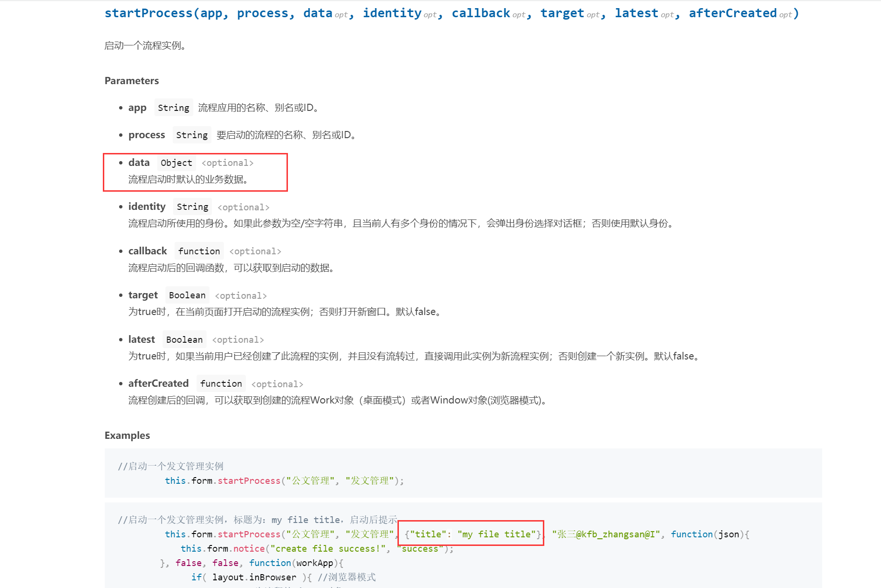881x588 pixels.
Task: Click the <optional> label on the afterCreated row
Action: click(277, 384)
